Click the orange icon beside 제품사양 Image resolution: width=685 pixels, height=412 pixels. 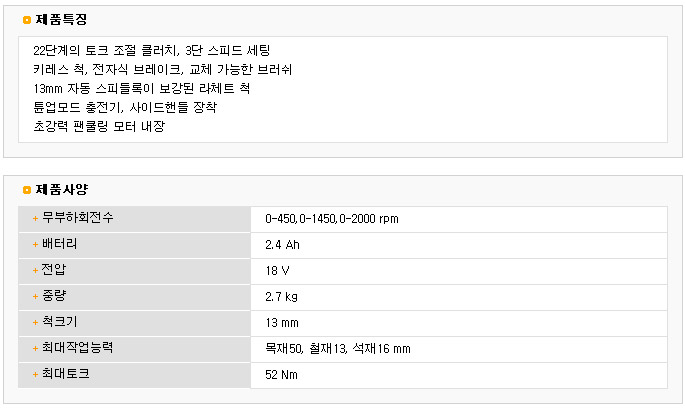(27, 189)
